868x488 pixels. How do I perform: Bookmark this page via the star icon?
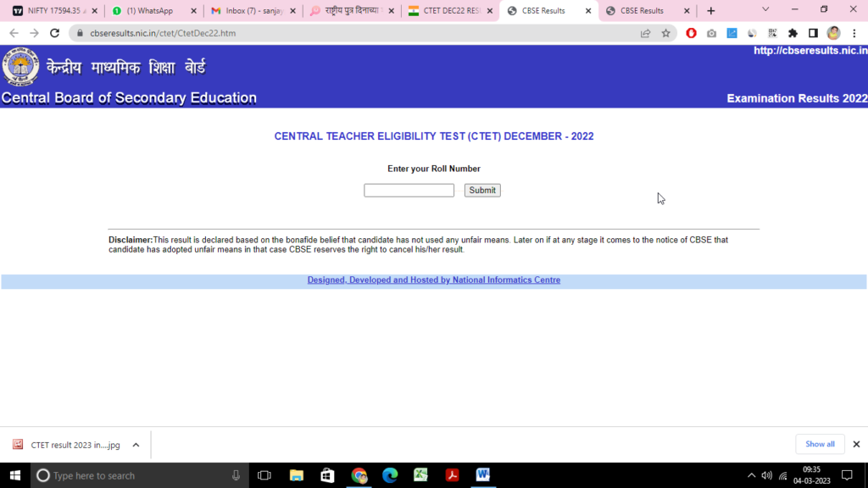(666, 33)
